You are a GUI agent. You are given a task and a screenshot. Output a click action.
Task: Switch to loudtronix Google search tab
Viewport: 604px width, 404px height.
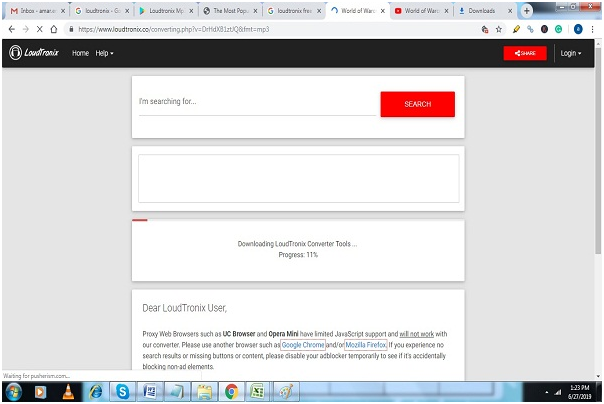101,11
